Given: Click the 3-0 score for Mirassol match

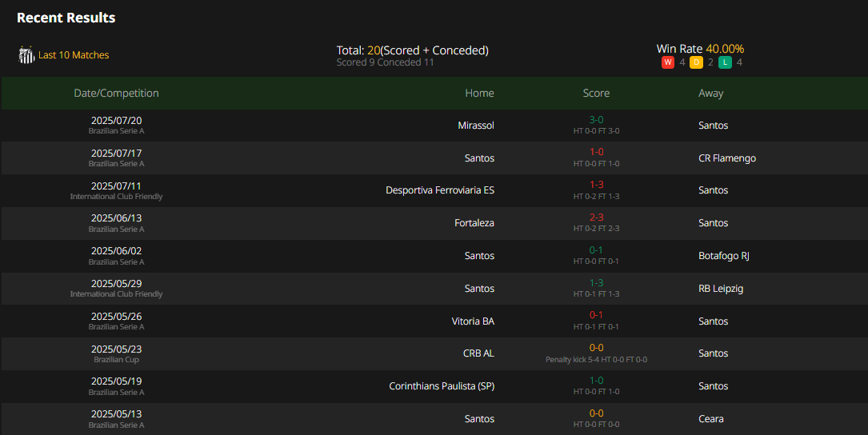Looking at the screenshot, I should (596, 119).
